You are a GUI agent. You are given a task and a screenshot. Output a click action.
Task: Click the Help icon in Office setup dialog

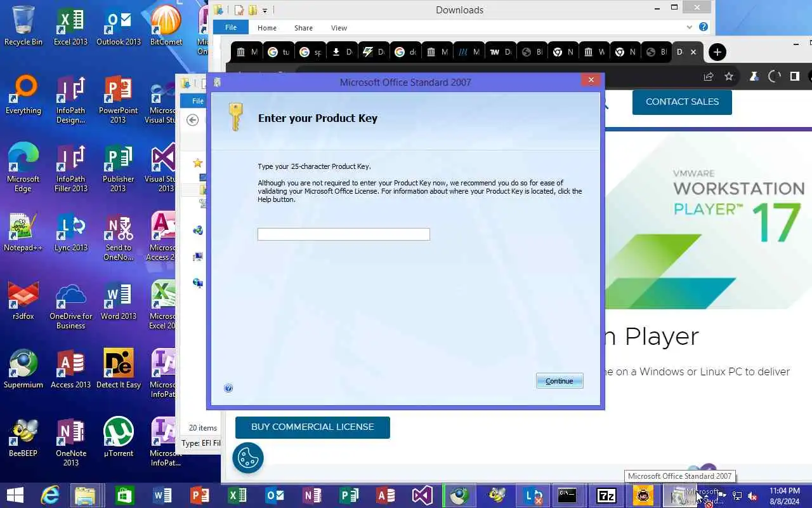[x=228, y=388]
